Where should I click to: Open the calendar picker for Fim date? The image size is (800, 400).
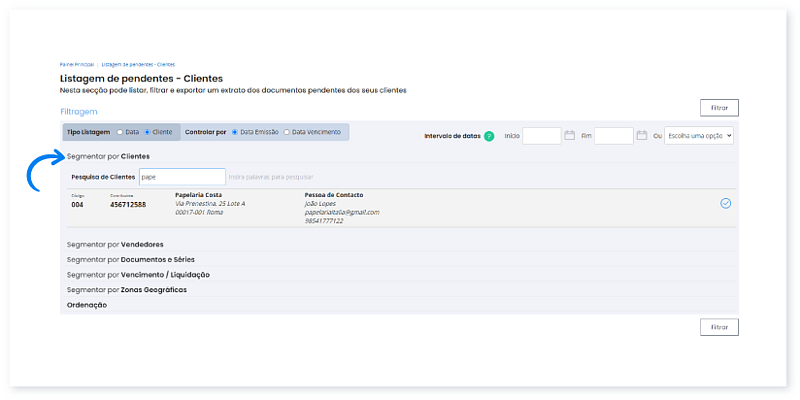coord(642,135)
